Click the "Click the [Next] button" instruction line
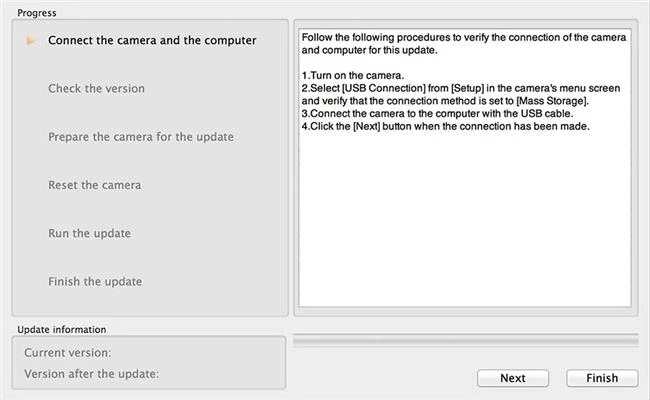Image resolution: width=650 pixels, height=400 pixels. (445, 127)
